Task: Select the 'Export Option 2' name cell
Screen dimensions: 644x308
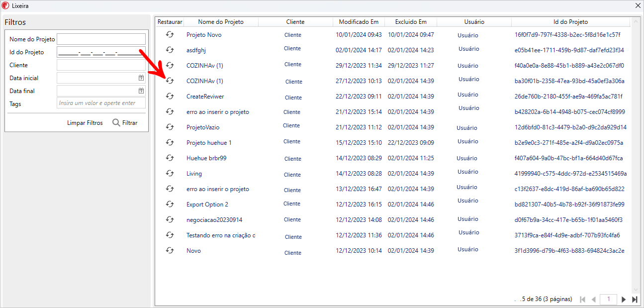Action: click(207, 205)
